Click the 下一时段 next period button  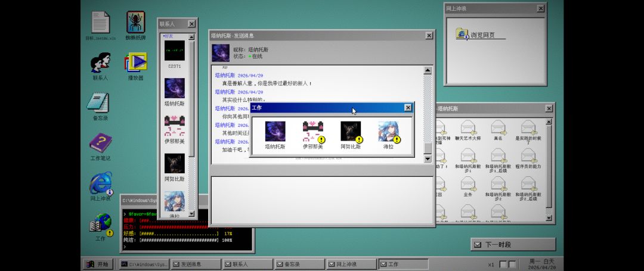pos(513,244)
